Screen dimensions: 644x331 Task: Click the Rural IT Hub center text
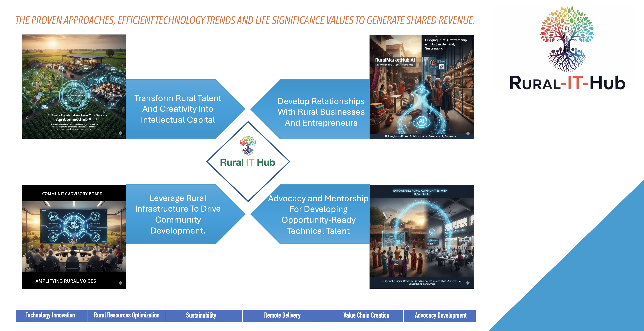pos(247,163)
